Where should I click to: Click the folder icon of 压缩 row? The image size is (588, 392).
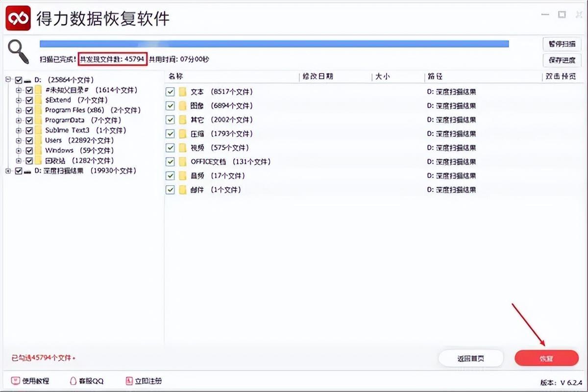click(x=183, y=134)
